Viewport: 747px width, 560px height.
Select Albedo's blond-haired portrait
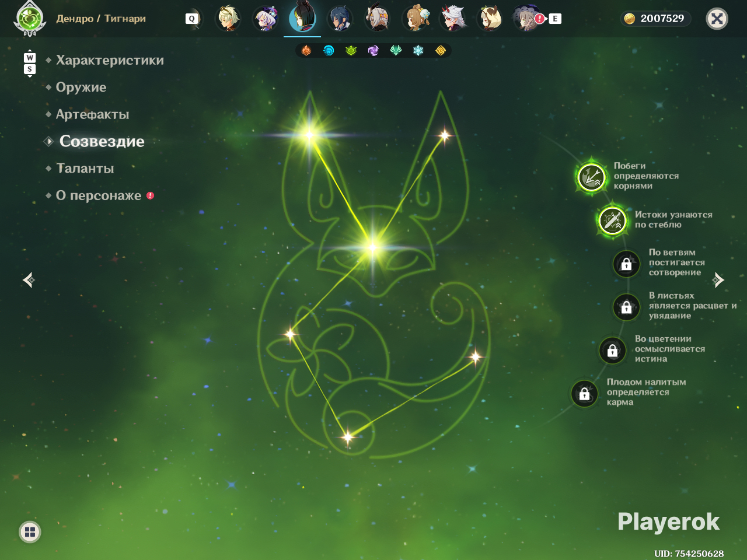pos(228,19)
